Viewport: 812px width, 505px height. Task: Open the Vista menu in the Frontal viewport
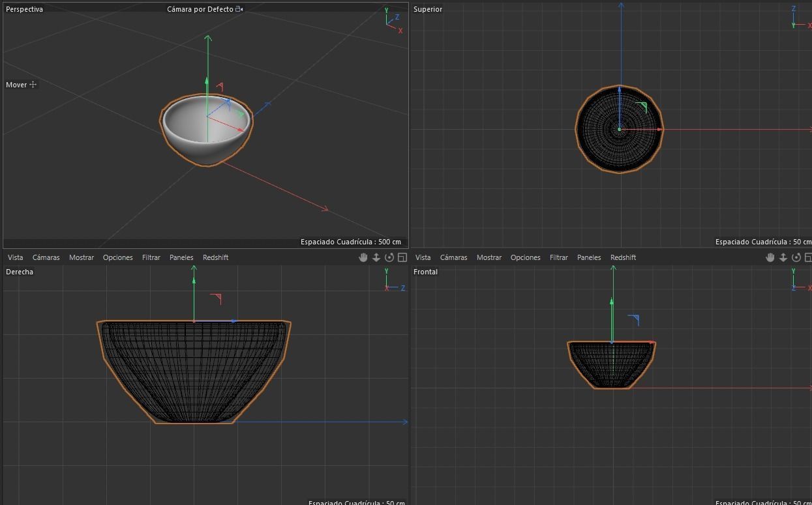tap(423, 257)
